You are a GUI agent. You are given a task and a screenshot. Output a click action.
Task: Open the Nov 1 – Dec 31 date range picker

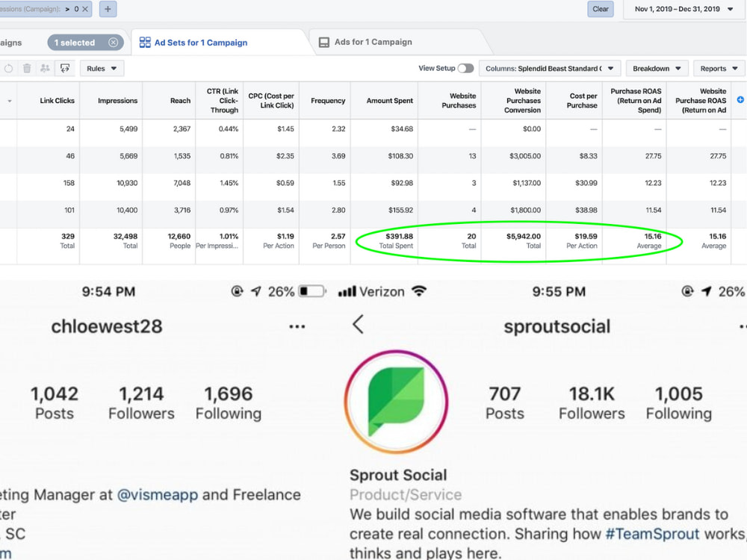684,9
